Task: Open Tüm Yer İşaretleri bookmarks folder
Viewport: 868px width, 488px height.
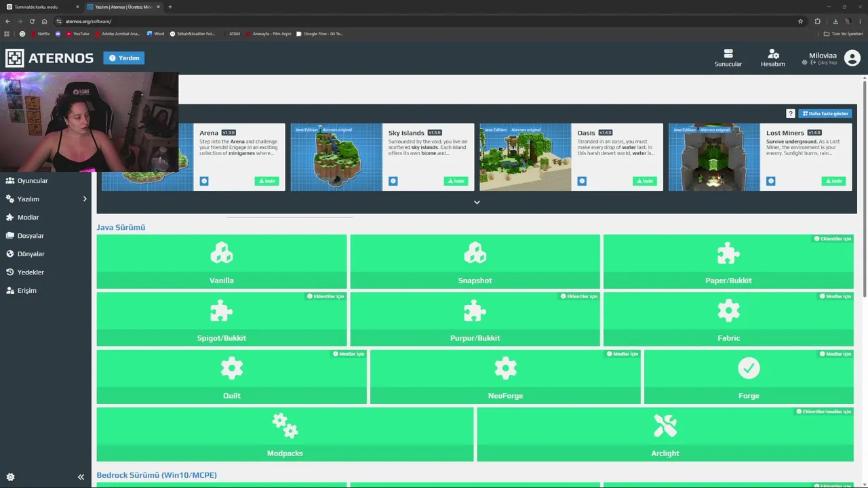Action: tap(844, 33)
